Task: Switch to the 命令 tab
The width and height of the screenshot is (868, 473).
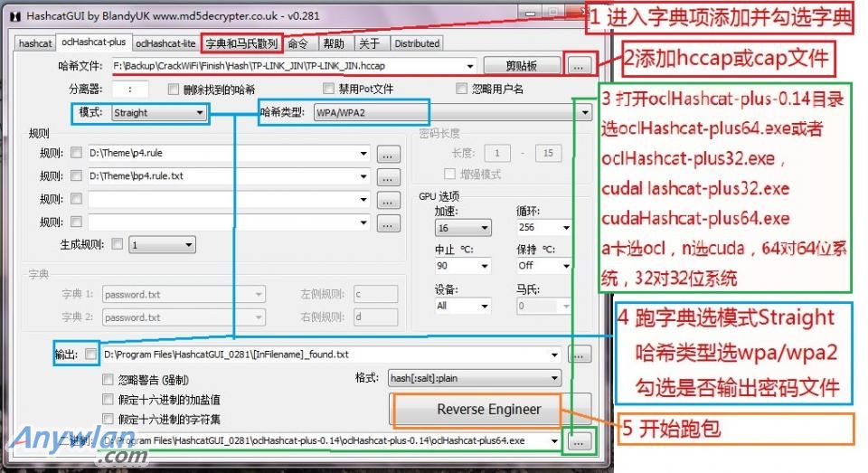Action: pos(297,43)
